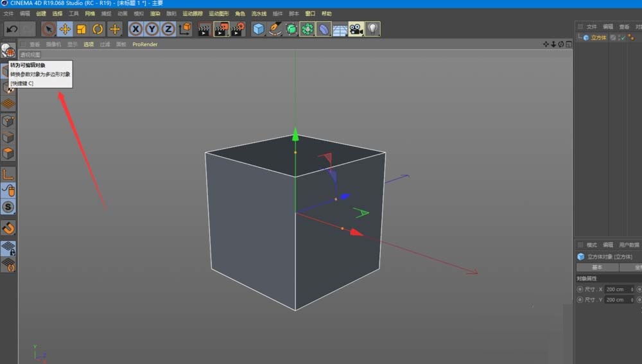Click the Camera object icon
The height and width of the screenshot is (364, 642).
356,29
